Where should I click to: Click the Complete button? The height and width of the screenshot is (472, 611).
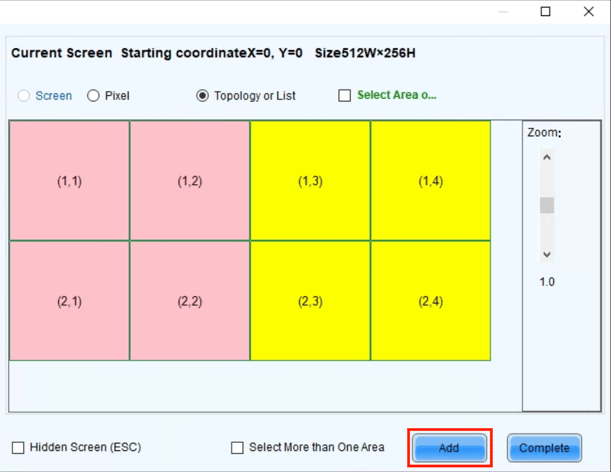pos(544,447)
